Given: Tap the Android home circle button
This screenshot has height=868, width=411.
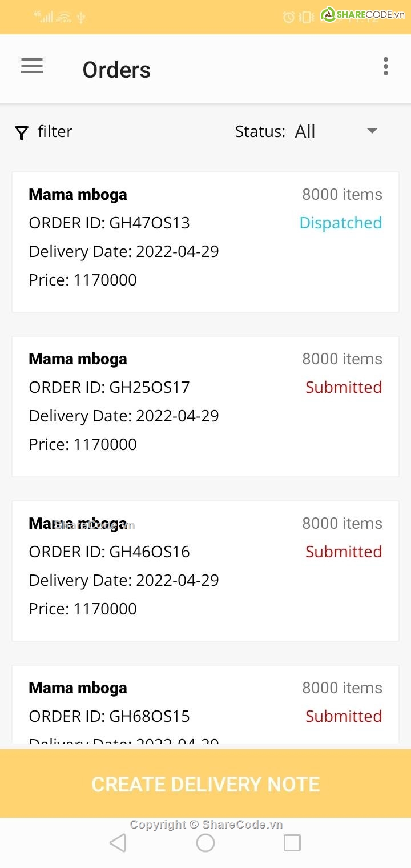Looking at the screenshot, I should [205, 843].
